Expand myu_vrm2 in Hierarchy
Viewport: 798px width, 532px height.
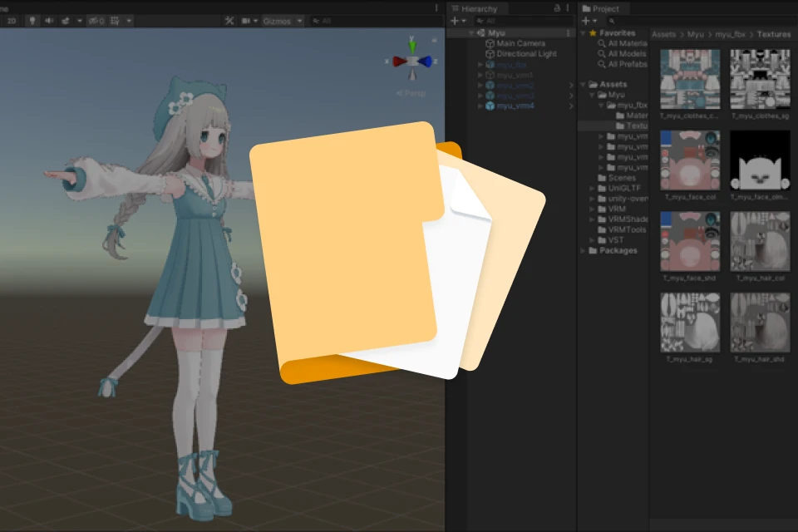(x=480, y=85)
